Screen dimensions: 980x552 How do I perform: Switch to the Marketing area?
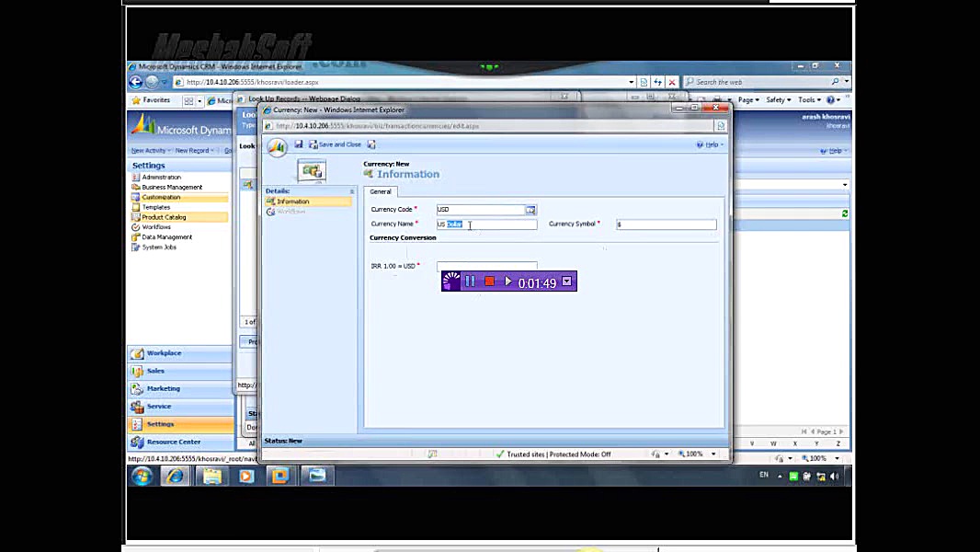[x=180, y=388]
